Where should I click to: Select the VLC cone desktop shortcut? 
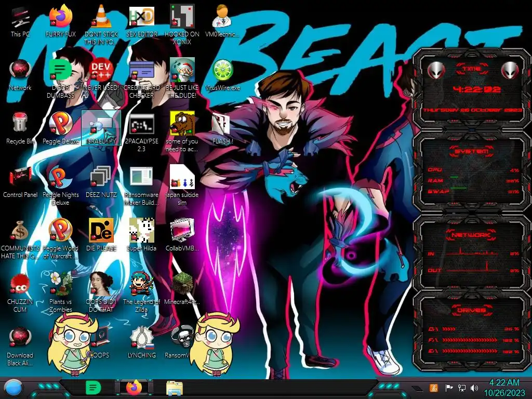click(101, 24)
